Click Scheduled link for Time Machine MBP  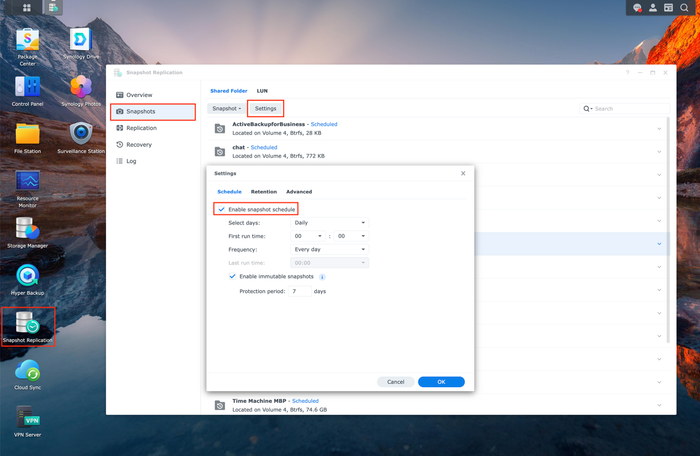pos(305,401)
